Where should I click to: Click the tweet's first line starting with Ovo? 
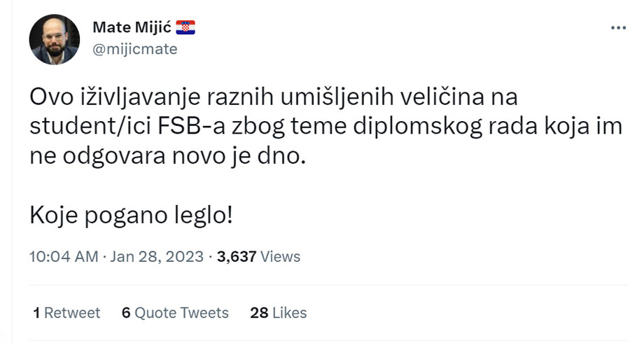point(272,96)
